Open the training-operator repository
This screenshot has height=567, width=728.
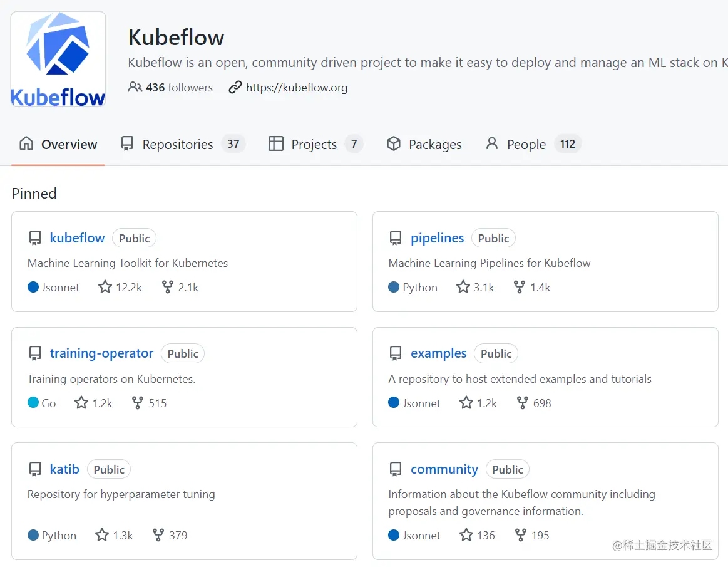click(101, 353)
